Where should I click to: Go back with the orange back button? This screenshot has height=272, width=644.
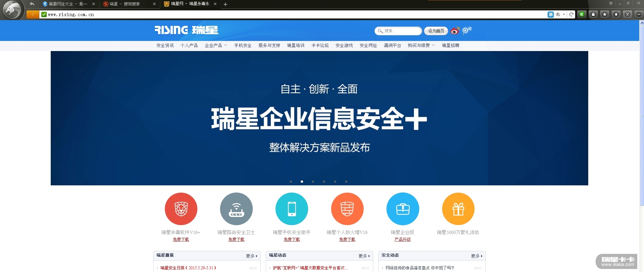pos(33,14)
